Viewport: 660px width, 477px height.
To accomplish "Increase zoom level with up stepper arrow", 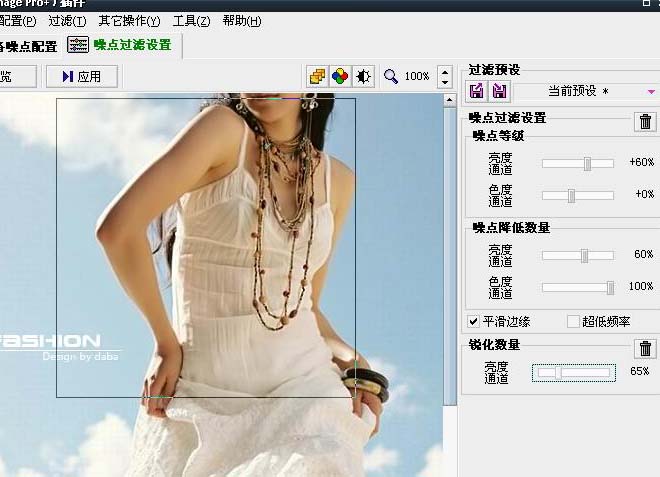I will pos(445,72).
